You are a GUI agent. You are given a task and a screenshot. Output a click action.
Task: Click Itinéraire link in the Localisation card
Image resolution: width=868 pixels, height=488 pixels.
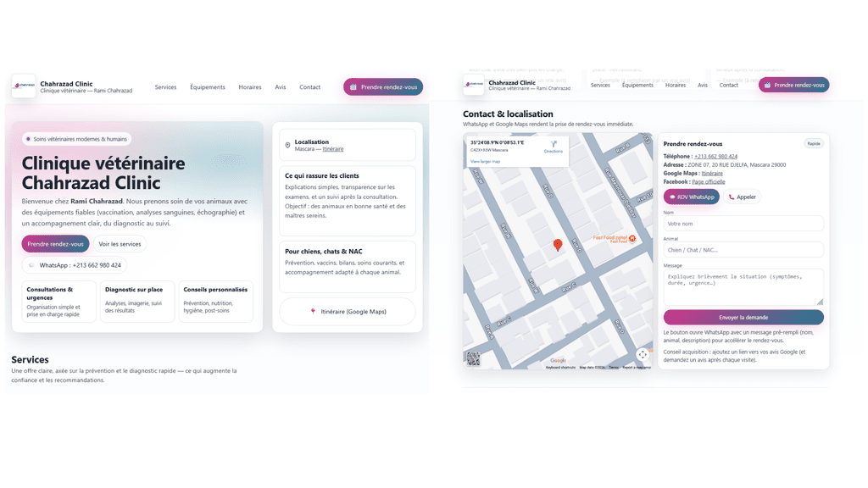pyautogui.click(x=333, y=149)
